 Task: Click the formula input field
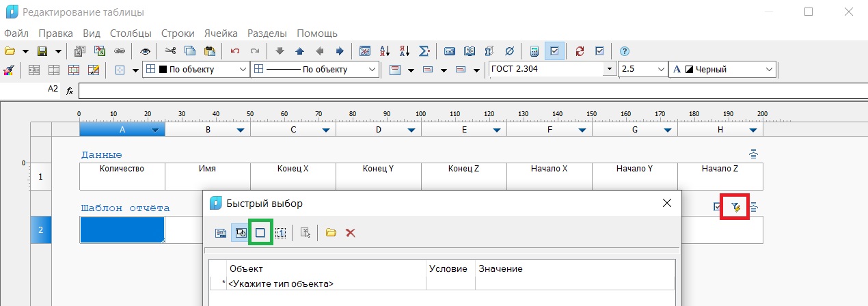(470, 90)
